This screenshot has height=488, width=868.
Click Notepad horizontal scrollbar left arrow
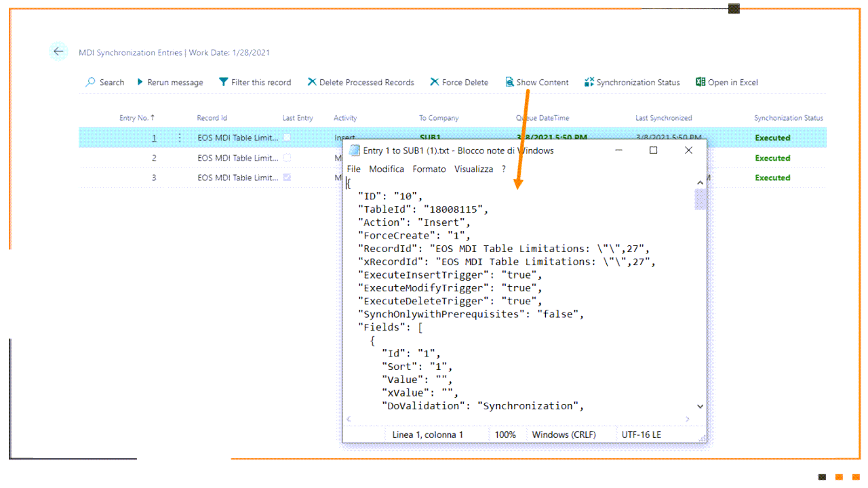(350, 419)
